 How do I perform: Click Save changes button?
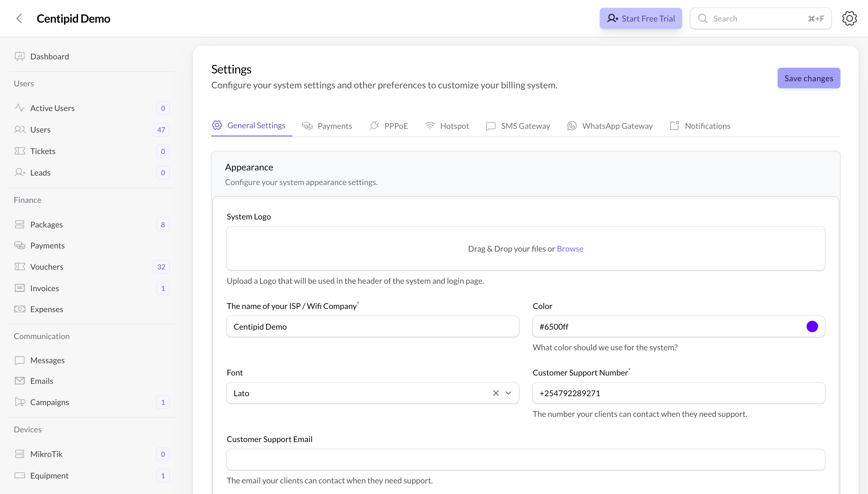point(809,78)
